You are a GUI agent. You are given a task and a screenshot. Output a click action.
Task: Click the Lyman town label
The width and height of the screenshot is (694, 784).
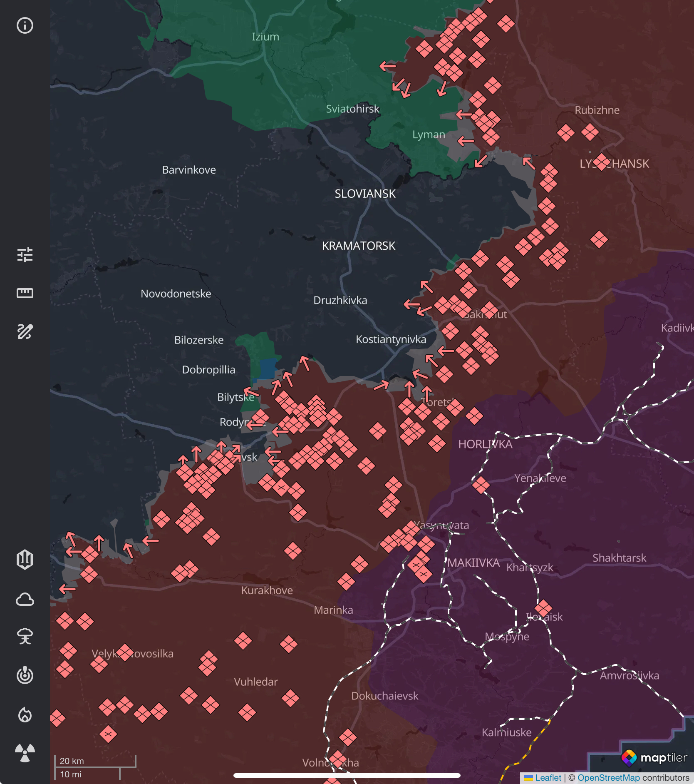click(x=429, y=134)
